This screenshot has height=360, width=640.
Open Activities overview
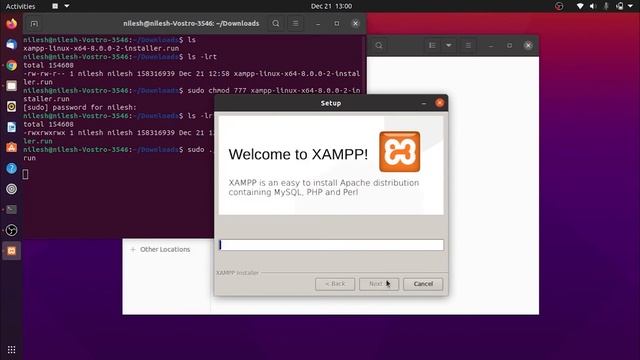[20, 6]
